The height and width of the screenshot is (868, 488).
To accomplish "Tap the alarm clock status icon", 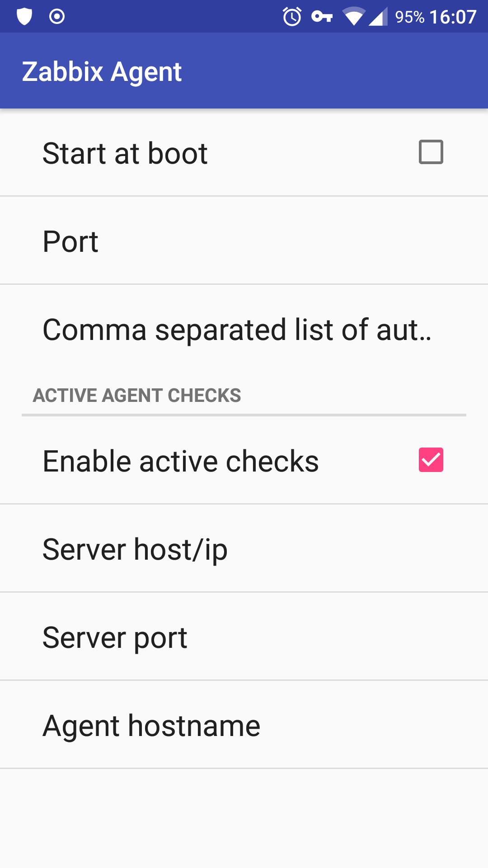I will click(x=292, y=17).
